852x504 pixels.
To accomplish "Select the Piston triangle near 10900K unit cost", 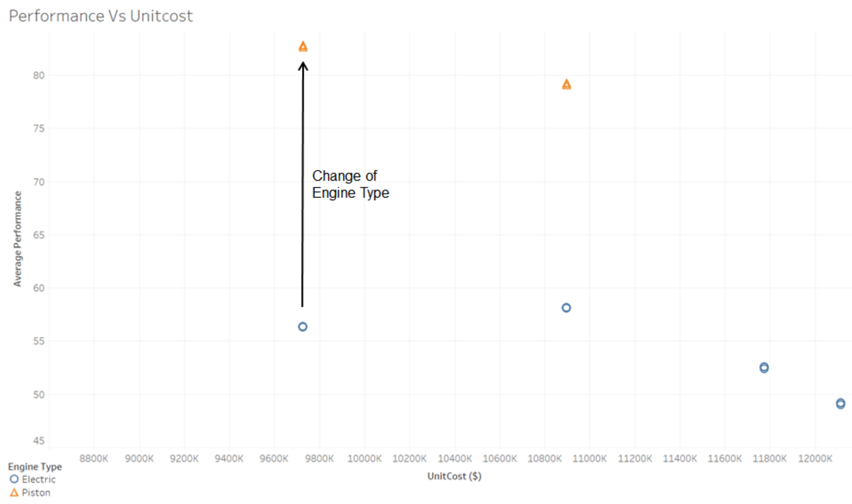I will point(566,85).
